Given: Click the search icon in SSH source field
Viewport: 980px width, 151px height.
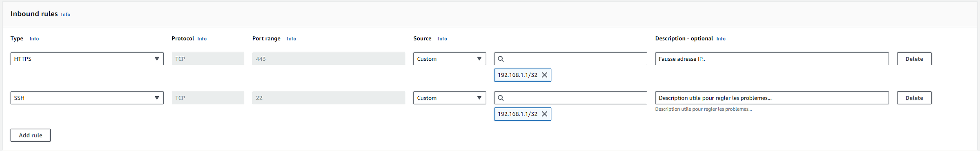Looking at the screenshot, I should pos(501,98).
